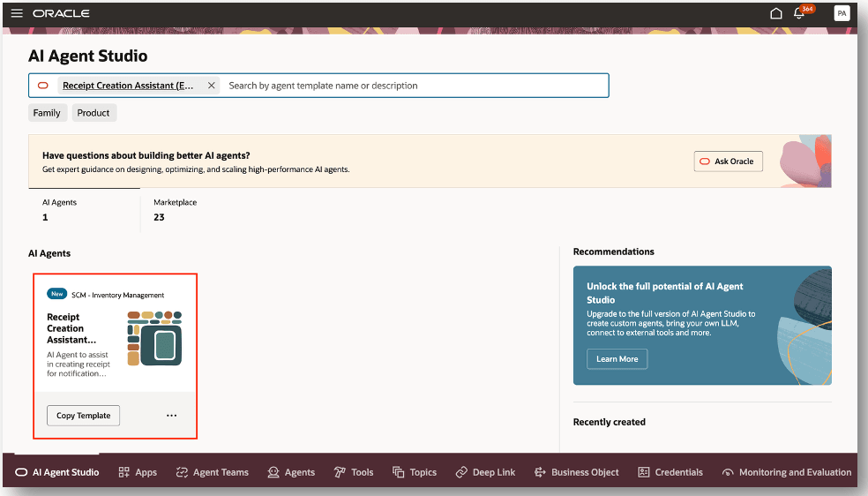The height and width of the screenshot is (496, 868).
Task: Click the Recently created heading
Action: click(x=609, y=422)
